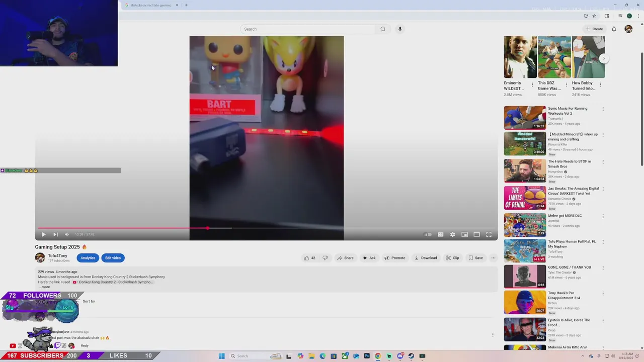644x362 pixels.
Task: Advance the shorts shelf with right arrow
Action: pyautogui.click(x=604, y=58)
